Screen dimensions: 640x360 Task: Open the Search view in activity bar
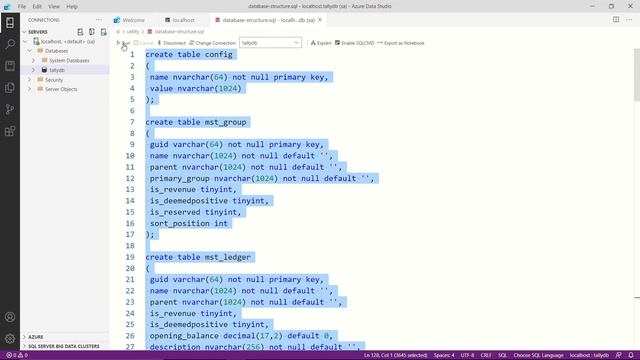(10, 44)
